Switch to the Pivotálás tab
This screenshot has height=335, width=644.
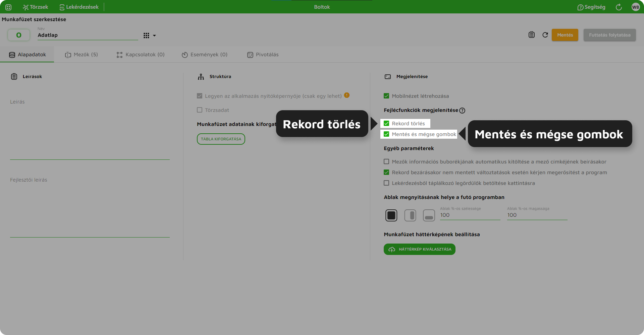point(263,55)
